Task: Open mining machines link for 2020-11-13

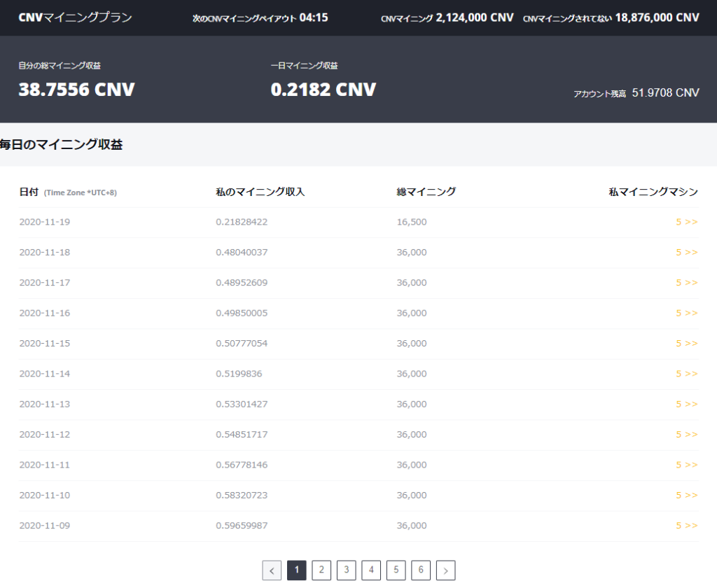Action: (687, 404)
